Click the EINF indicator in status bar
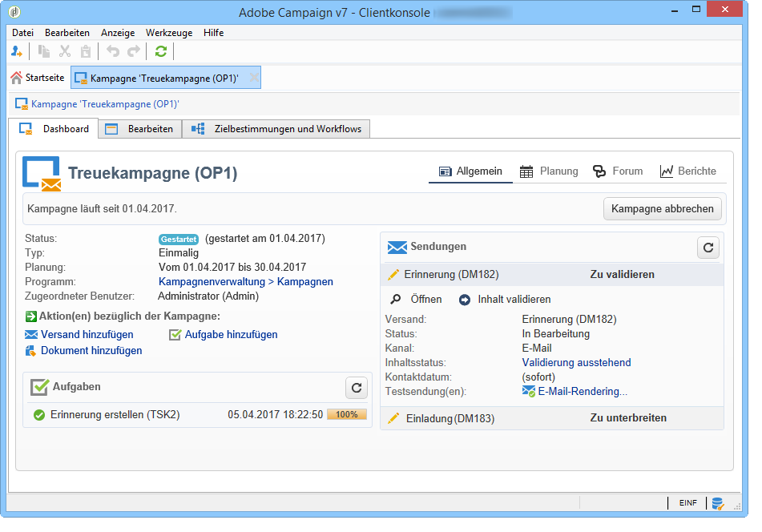 [x=688, y=503]
